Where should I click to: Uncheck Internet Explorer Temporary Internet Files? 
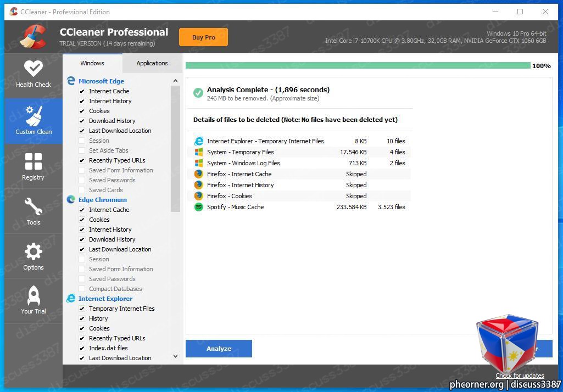[82, 309]
